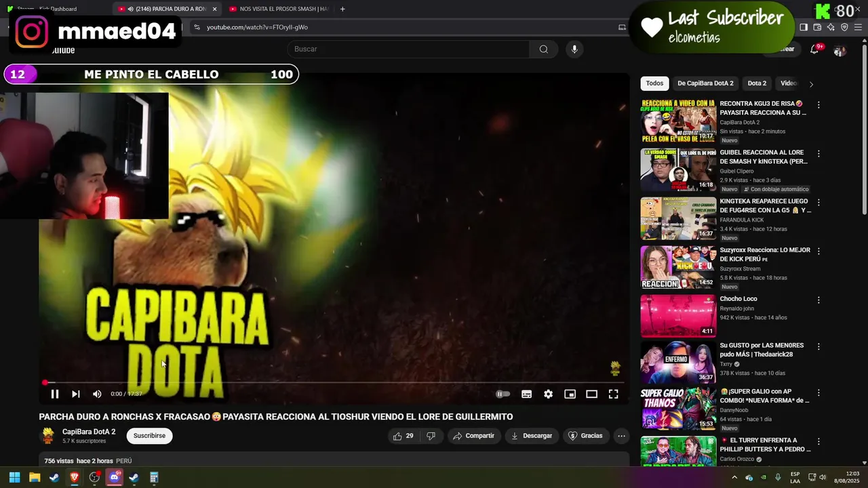Open the Compartir share dialog
Viewport: 868px width, 488px height.
(473, 436)
